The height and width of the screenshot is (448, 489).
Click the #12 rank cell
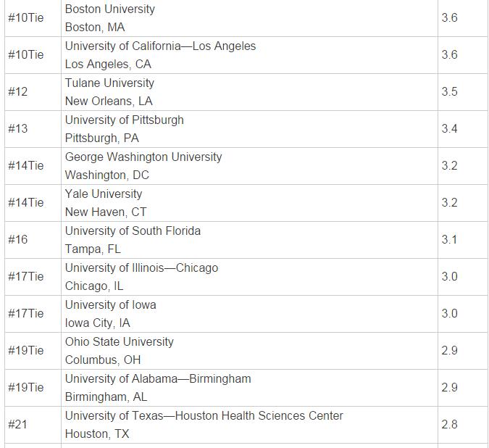coord(17,92)
